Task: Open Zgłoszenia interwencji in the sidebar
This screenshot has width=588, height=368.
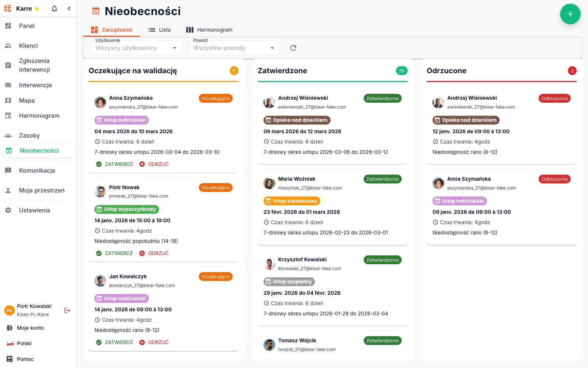Action: point(34,65)
